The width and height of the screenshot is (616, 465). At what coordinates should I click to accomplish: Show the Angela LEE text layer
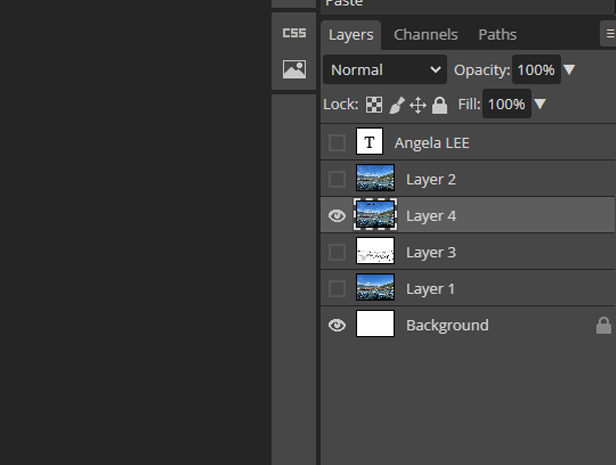click(337, 143)
